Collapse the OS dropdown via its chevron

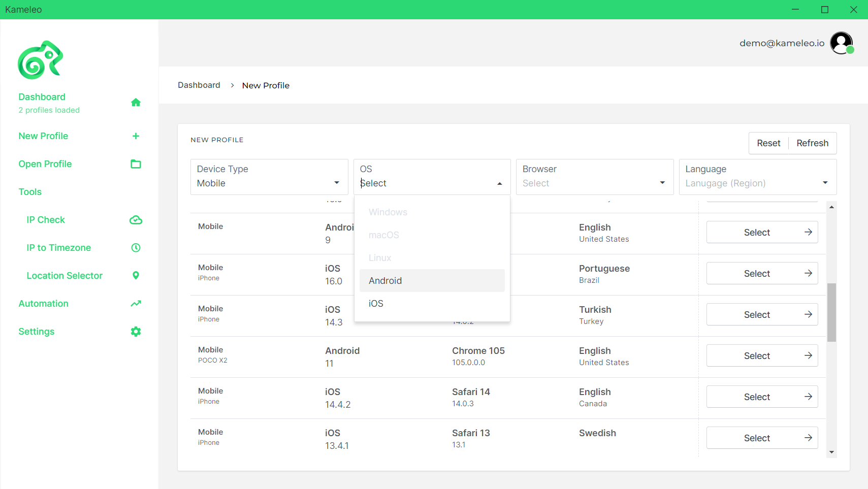[x=498, y=183]
